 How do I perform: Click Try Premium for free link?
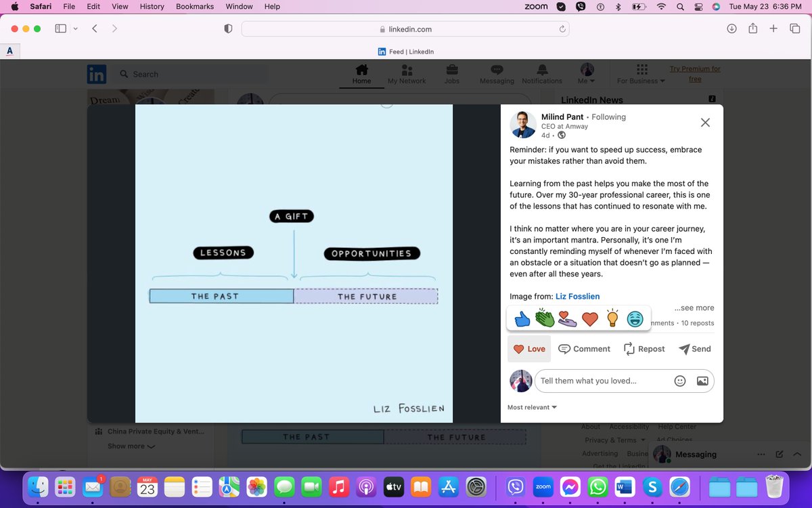pos(695,74)
